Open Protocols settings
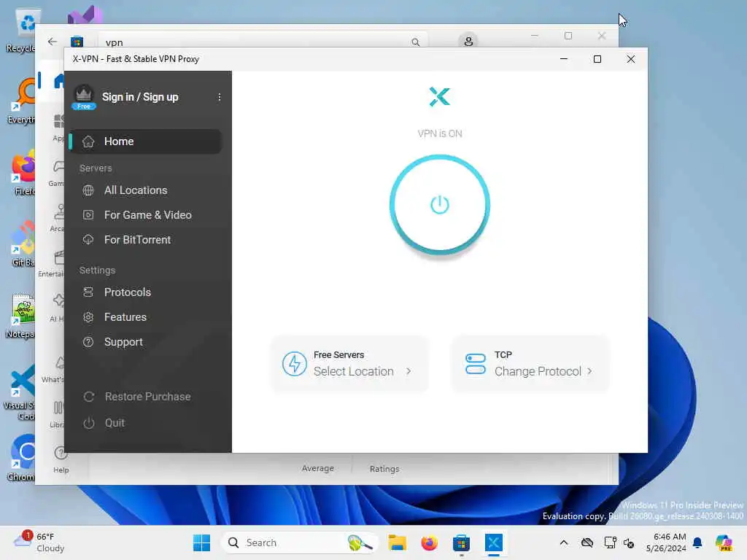Image resolution: width=747 pixels, height=560 pixels. click(x=127, y=292)
